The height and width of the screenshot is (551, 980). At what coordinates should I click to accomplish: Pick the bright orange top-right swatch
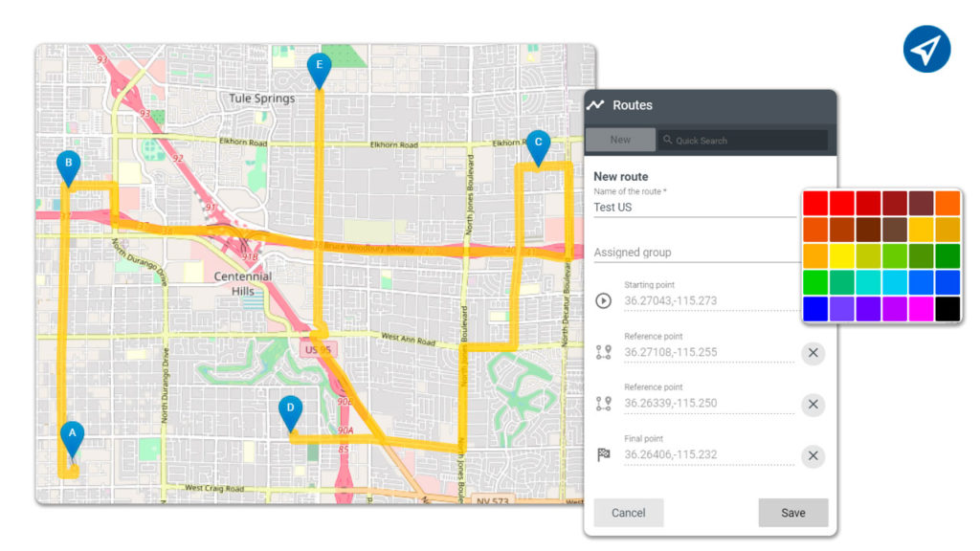click(x=947, y=204)
